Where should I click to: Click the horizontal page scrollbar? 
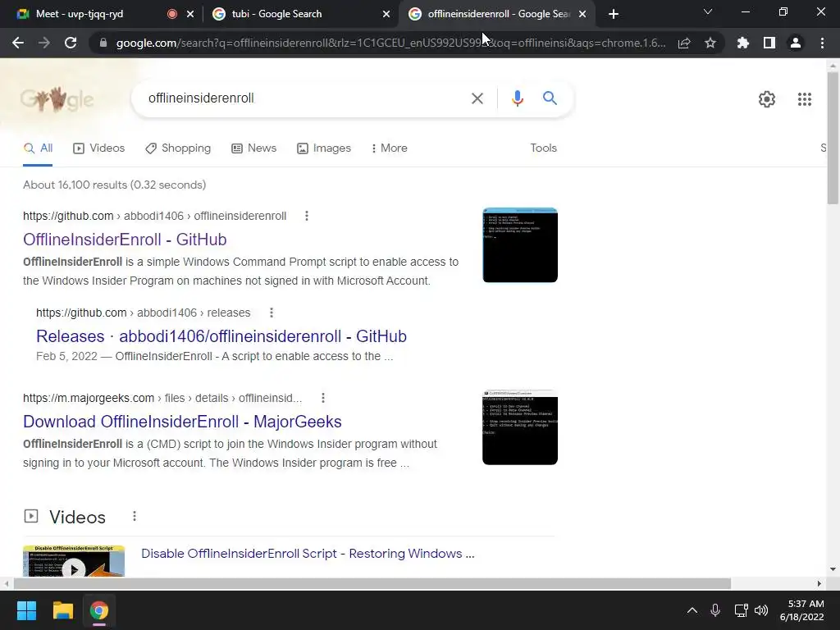click(372, 583)
